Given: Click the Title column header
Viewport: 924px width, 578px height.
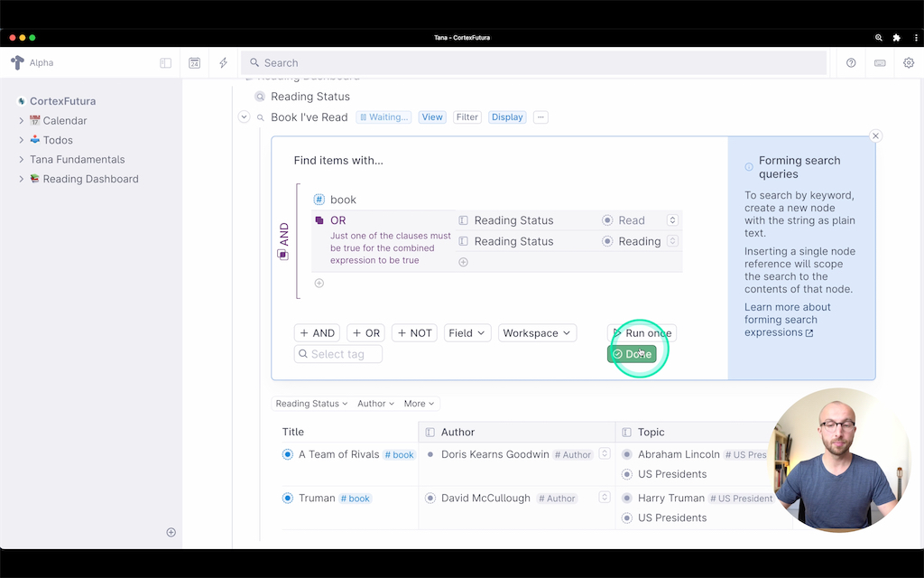Looking at the screenshot, I should [293, 432].
